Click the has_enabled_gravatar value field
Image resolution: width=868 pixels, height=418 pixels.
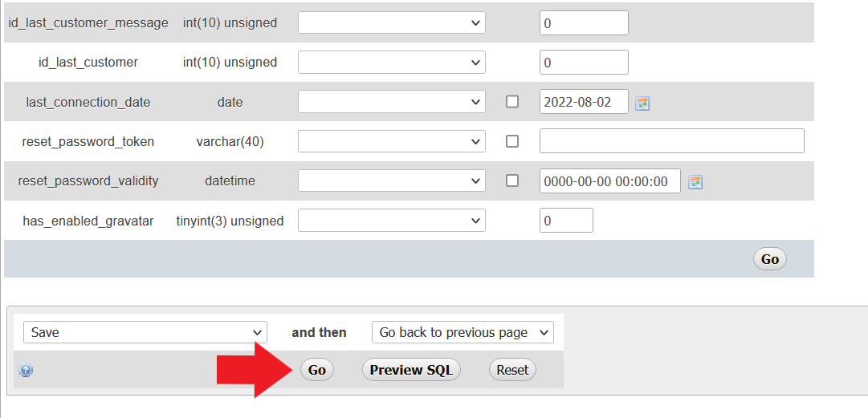(x=566, y=220)
